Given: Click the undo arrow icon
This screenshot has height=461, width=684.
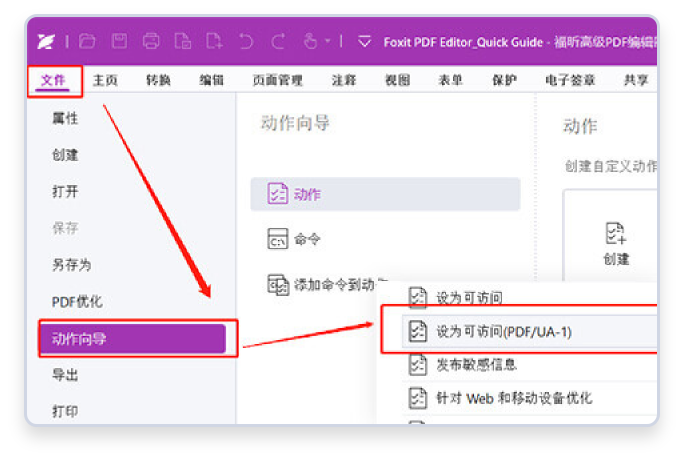Looking at the screenshot, I should pyautogui.click(x=246, y=41).
